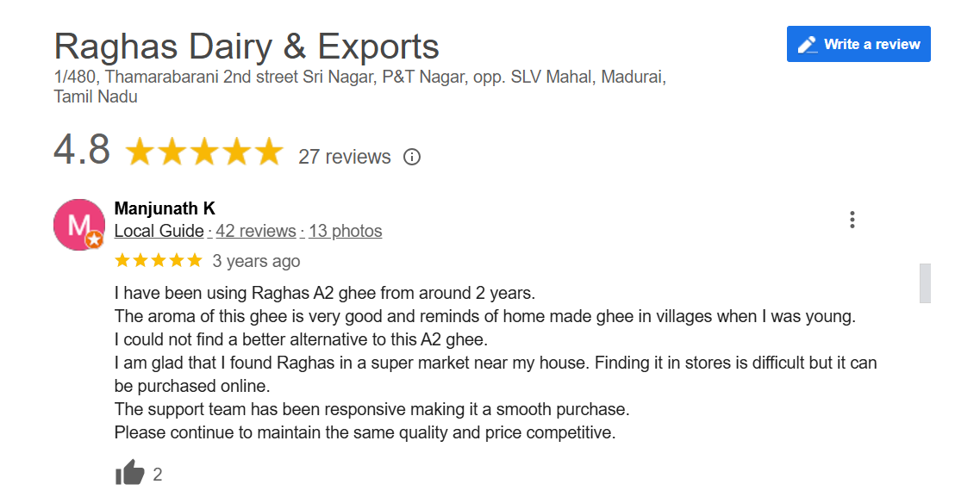Click the orange Local Guide star badge

tap(95, 240)
